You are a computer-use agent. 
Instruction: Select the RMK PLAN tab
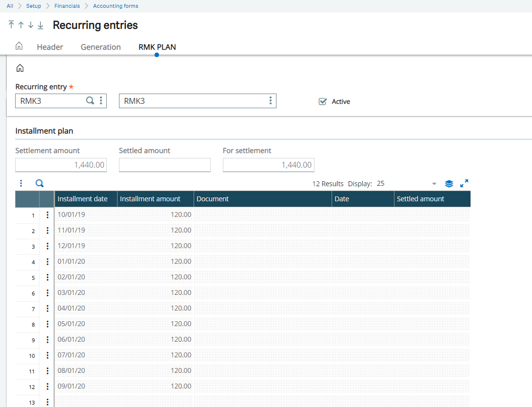157,47
